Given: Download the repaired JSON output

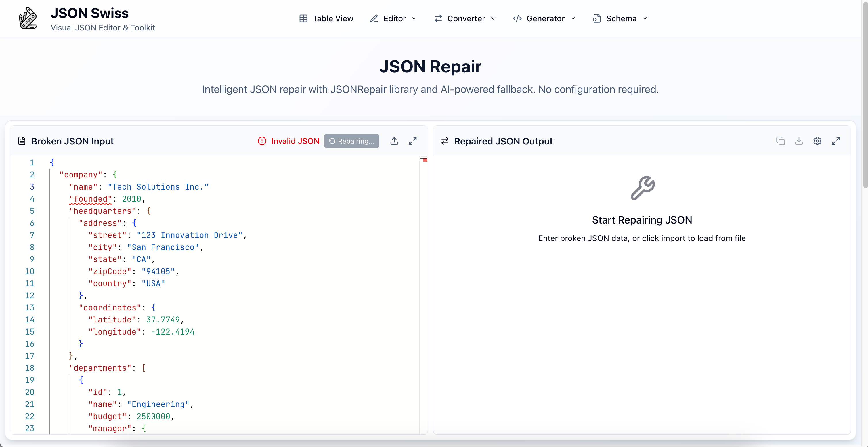Looking at the screenshot, I should point(799,141).
